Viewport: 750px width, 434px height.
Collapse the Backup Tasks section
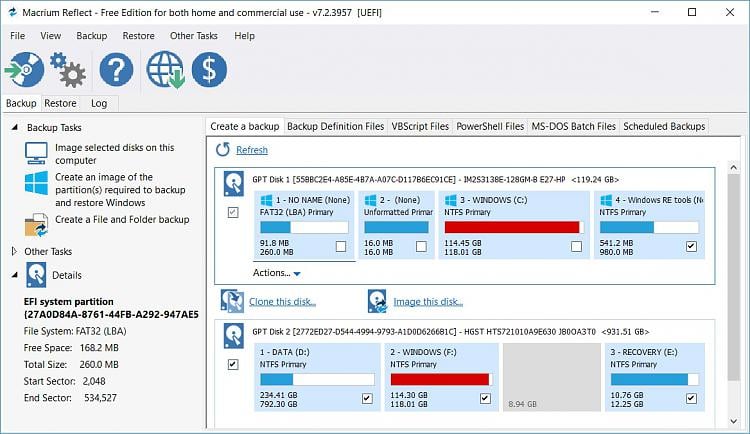[x=15, y=127]
